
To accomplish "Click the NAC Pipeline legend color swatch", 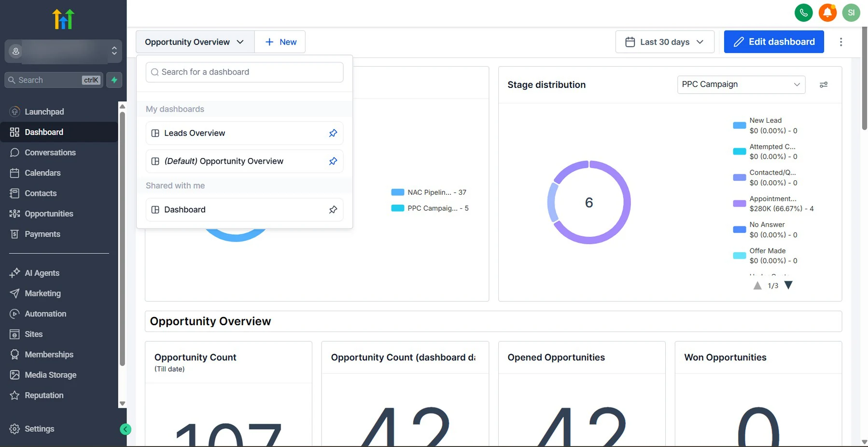I will click(397, 192).
